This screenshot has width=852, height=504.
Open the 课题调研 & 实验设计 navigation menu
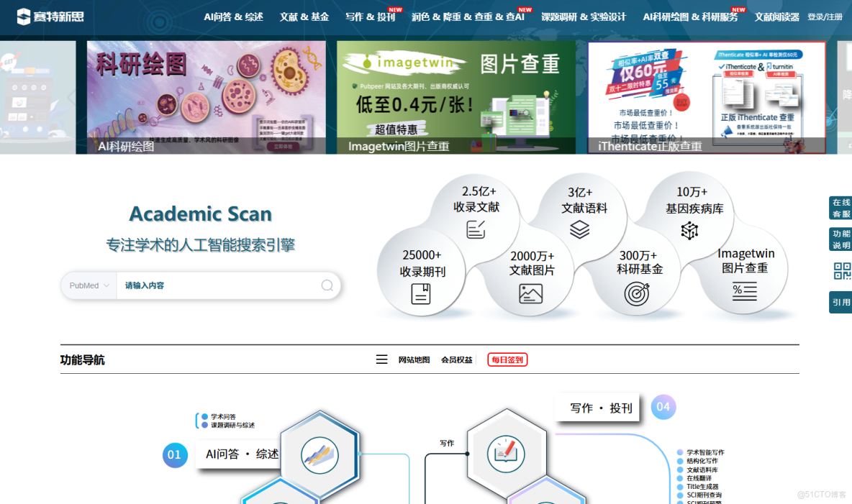coord(584,16)
